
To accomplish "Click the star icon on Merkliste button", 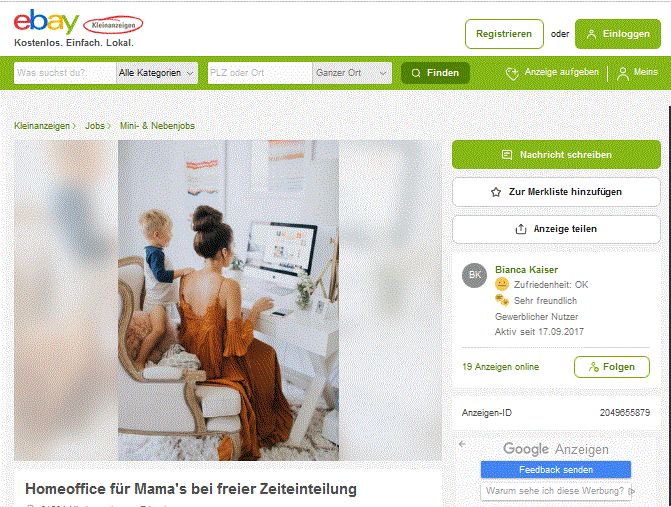I will click(496, 192).
